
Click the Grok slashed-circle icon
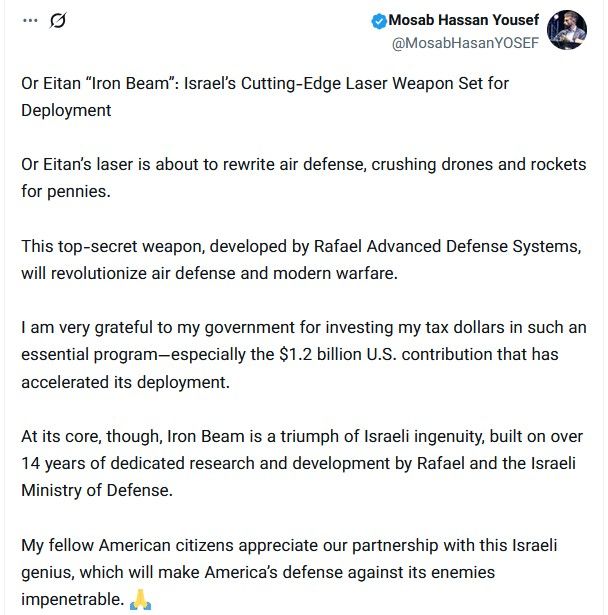coord(57,20)
